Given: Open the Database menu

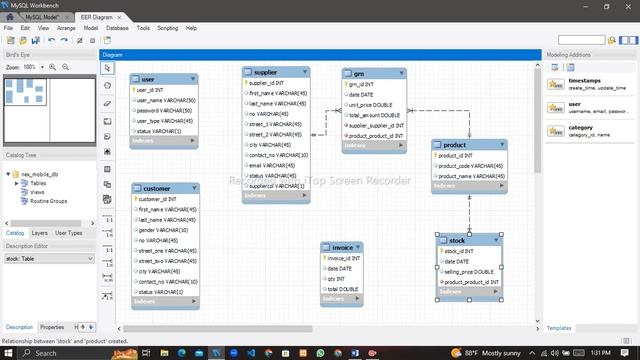Looking at the screenshot, I should pyautogui.click(x=117, y=28).
